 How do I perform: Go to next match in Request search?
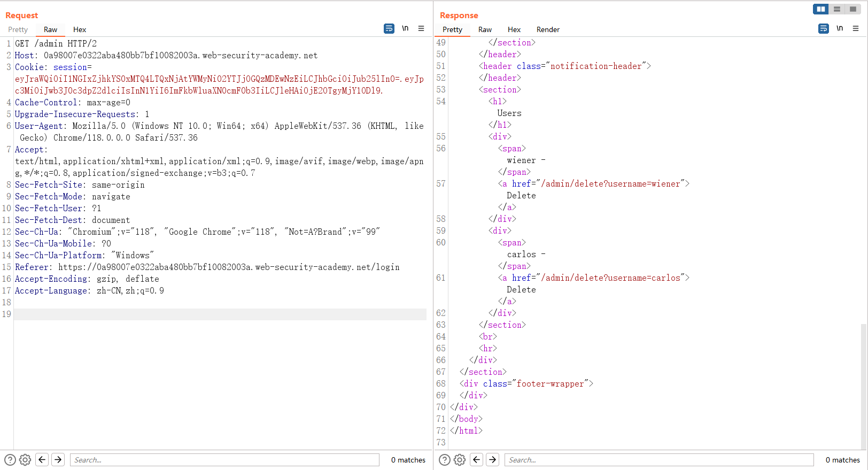coord(58,459)
